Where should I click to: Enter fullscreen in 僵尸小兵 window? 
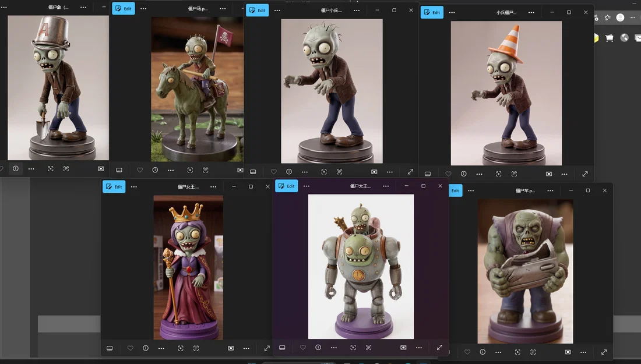coord(410,172)
